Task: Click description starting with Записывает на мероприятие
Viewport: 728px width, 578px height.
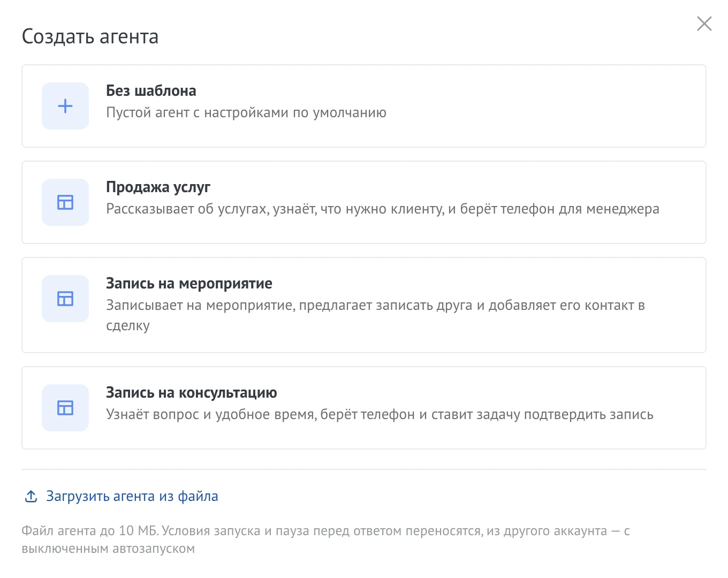Action: 375,315
